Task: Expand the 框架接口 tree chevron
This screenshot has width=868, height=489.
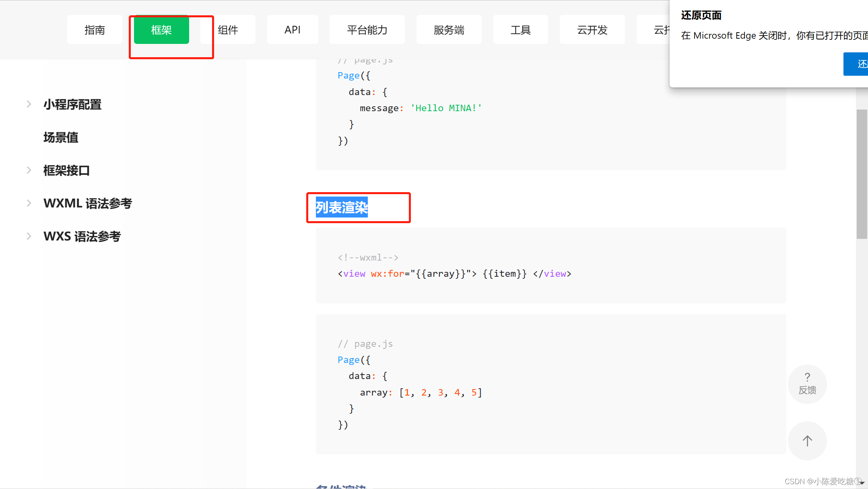Action: [x=29, y=170]
